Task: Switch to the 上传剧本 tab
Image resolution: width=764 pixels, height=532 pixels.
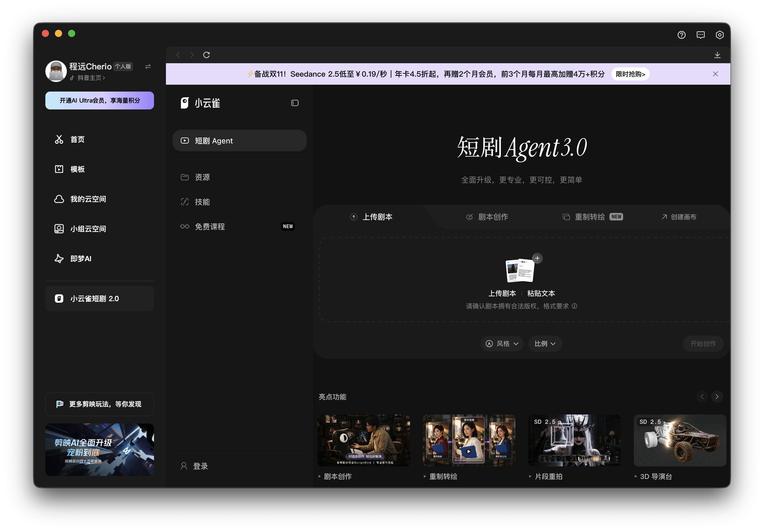Action: pyautogui.click(x=371, y=217)
